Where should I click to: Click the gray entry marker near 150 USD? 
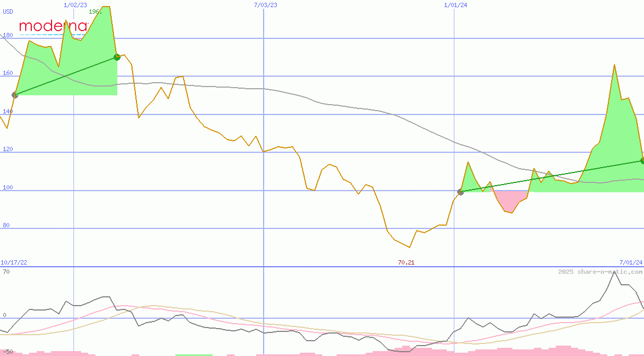(15, 95)
